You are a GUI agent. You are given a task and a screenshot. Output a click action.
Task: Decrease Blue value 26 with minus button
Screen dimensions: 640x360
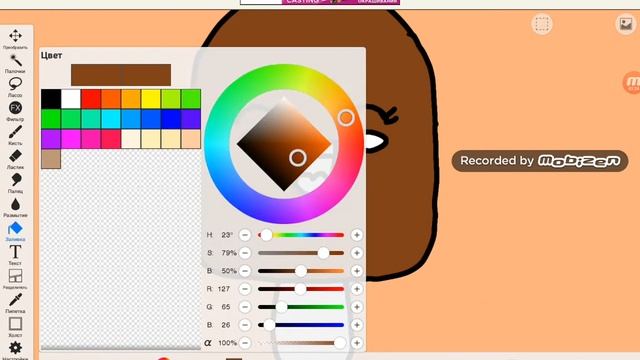pyautogui.click(x=245, y=325)
